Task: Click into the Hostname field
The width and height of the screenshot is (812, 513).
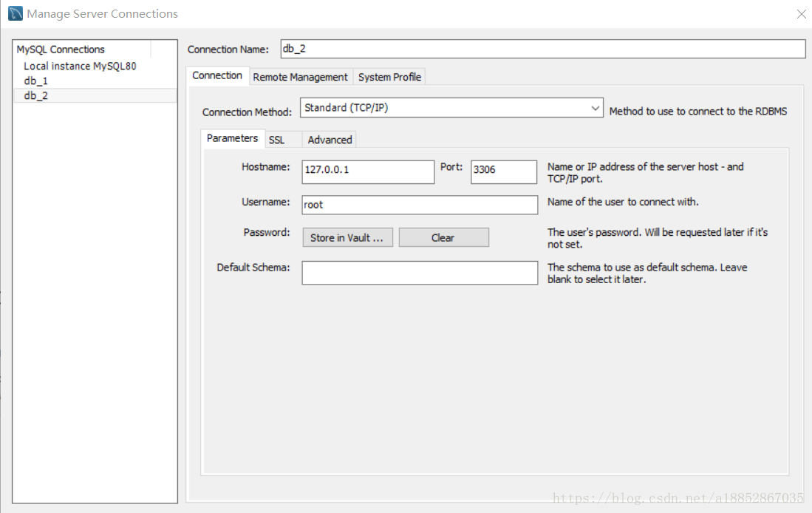Action: coord(368,171)
